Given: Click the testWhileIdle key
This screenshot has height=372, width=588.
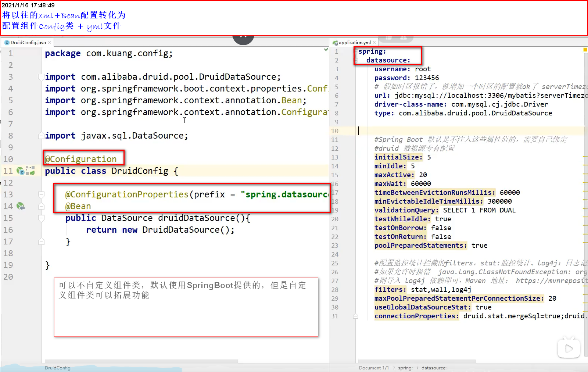Looking at the screenshot, I should tap(403, 219).
